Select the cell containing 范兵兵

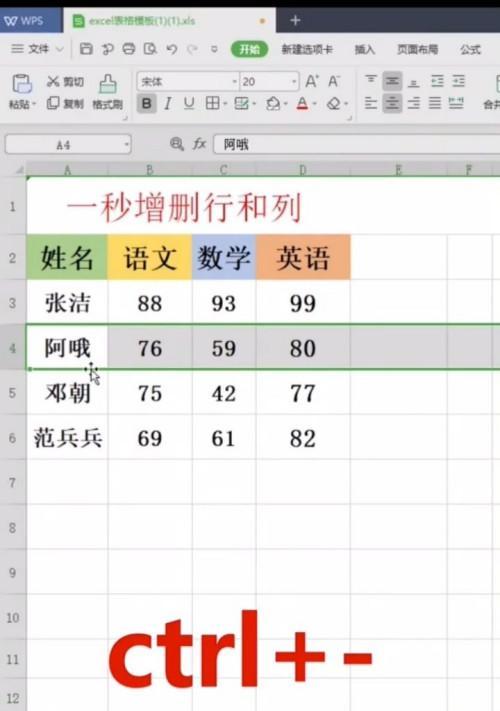coord(67,438)
